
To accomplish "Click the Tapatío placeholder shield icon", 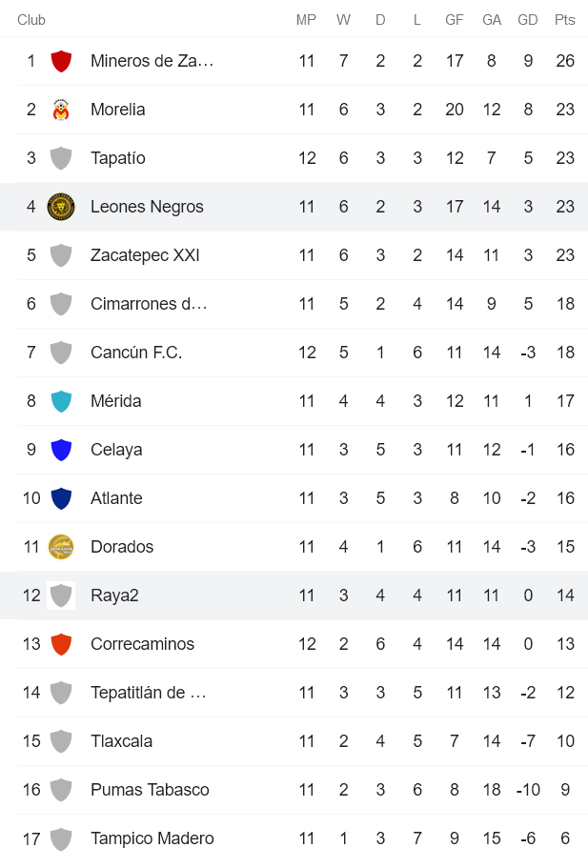I will pos(61,157).
